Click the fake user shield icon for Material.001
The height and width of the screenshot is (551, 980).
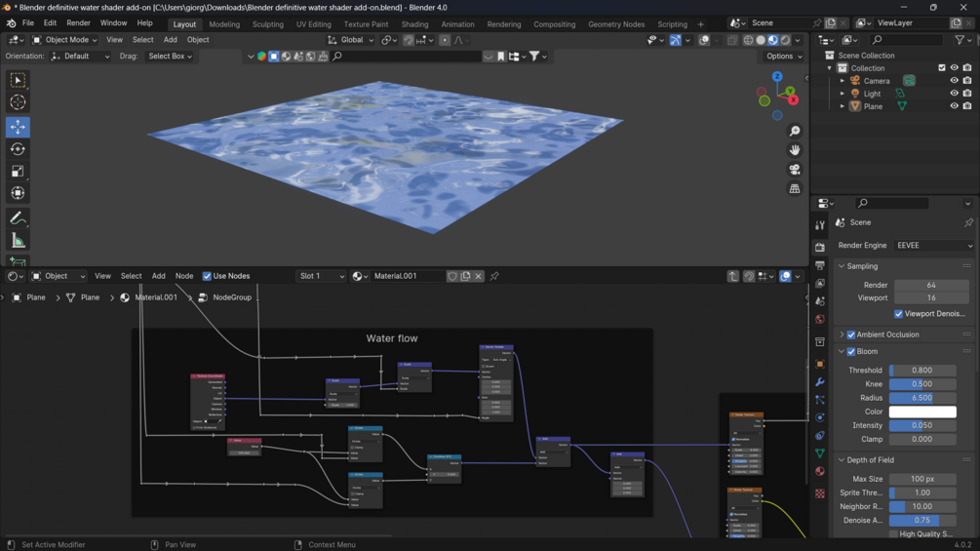pos(451,276)
